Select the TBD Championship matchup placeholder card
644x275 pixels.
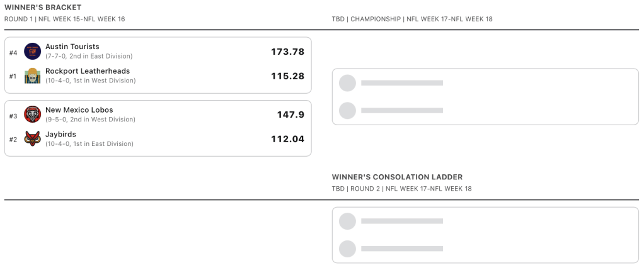click(x=485, y=97)
